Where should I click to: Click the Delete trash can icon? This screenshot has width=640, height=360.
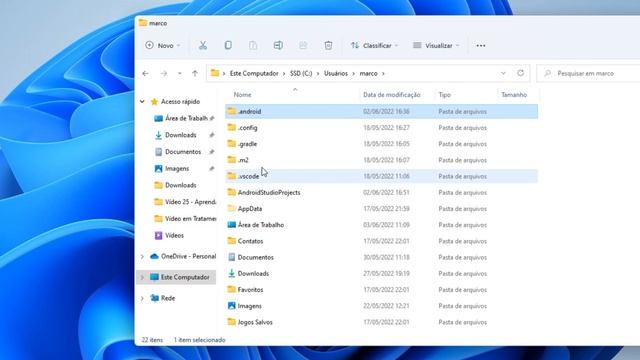[328, 45]
